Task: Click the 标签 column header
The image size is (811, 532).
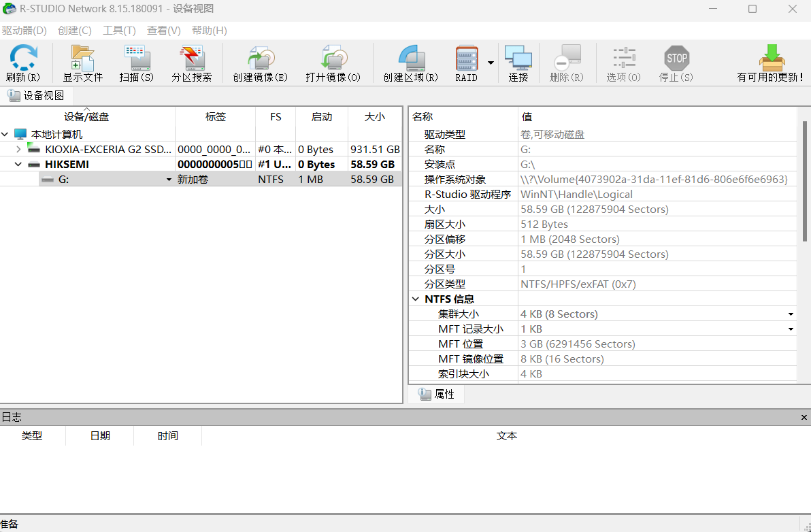Action: click(x=215, y=117)
